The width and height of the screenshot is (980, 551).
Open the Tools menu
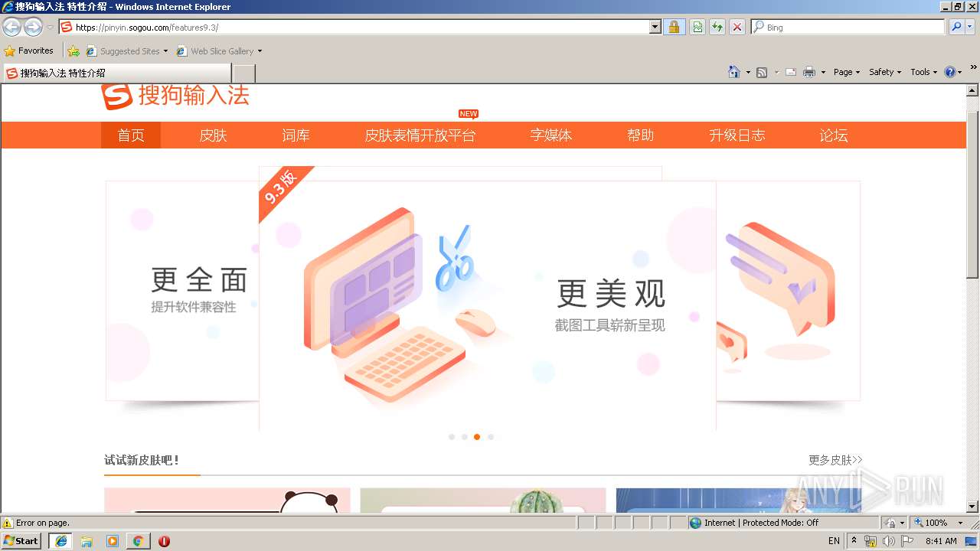(923, 72)
